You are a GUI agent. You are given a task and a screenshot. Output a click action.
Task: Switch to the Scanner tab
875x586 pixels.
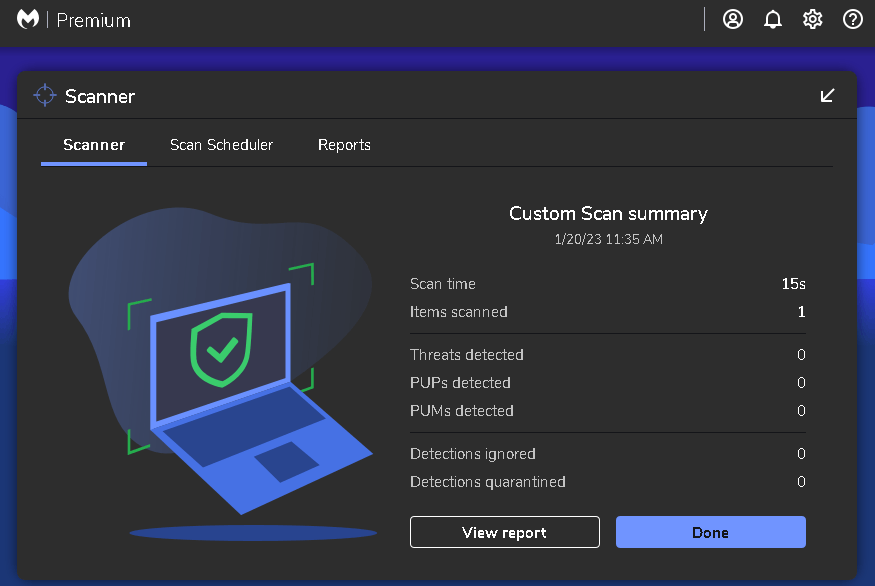coord(94,145)
